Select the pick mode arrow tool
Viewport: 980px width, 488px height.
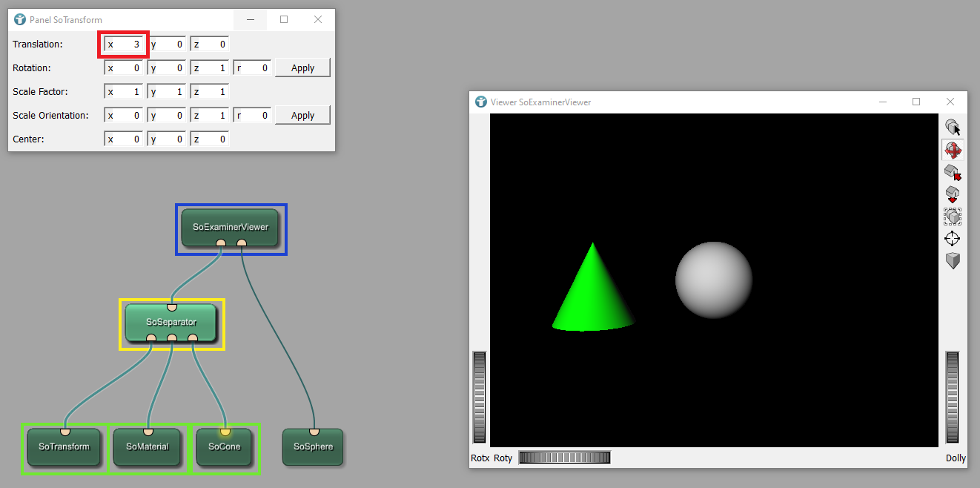[x=953, y=128]
